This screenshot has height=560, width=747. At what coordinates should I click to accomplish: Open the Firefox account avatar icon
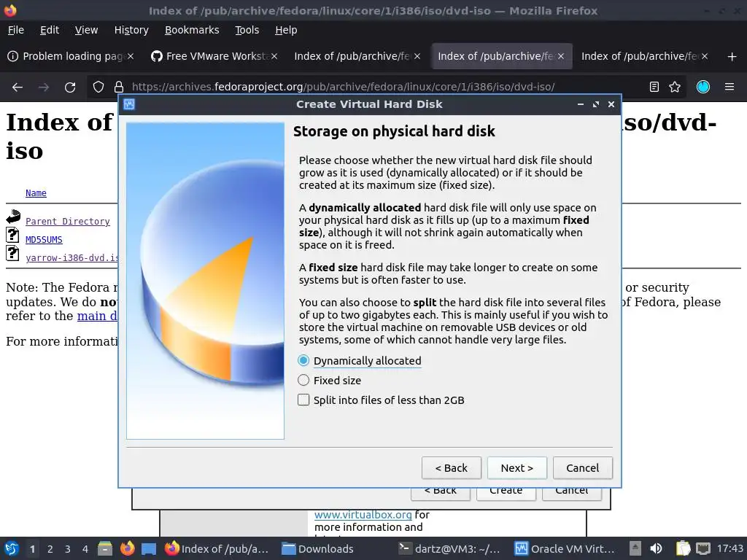[703, 87]
